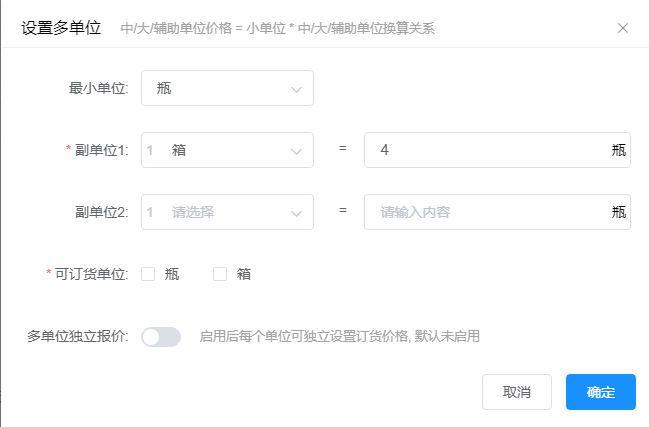The image size is (649, 427).
Task: Tick the 箱 checkbox under 可订货单位
Action: coord(220,274)
